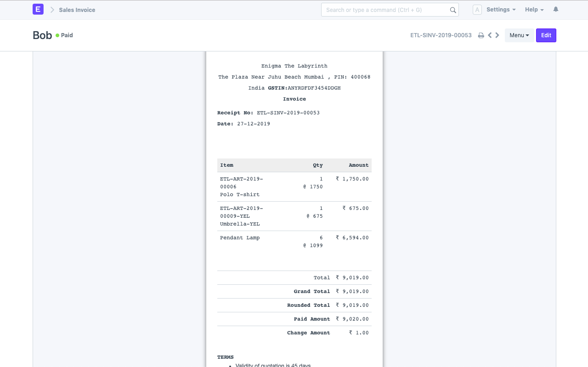Click the title Bob
Screen dimensions: 588x367
[x=42, y=35]
